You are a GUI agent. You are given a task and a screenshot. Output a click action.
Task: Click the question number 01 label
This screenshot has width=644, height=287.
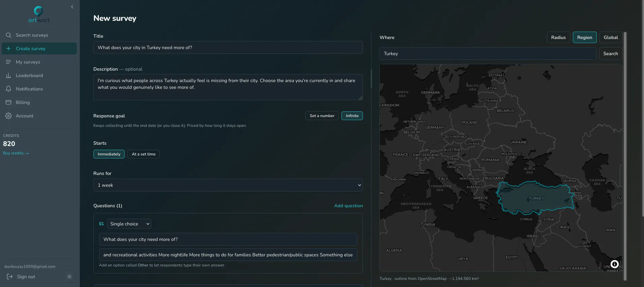click(101, 224)
